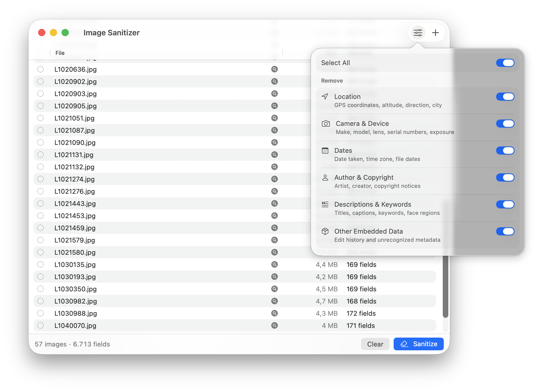
Task: Toggle Descriptions & Keywords switch
Action: point(505,204)
